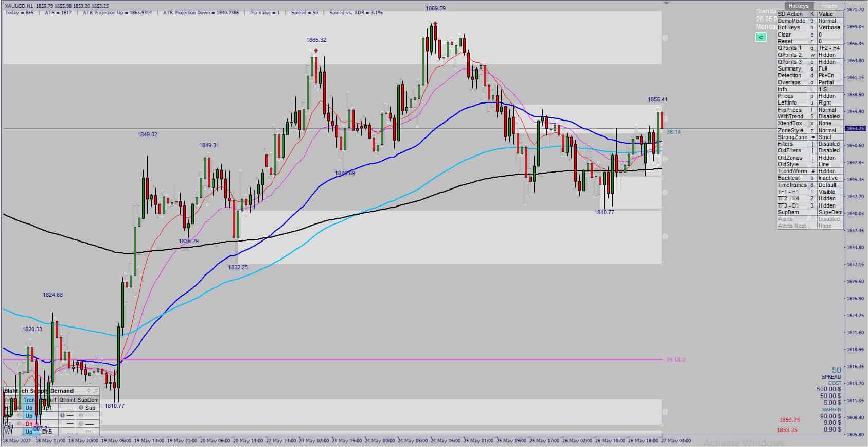Toggle the Hot-keys Verbose setting

coord(830,28)
